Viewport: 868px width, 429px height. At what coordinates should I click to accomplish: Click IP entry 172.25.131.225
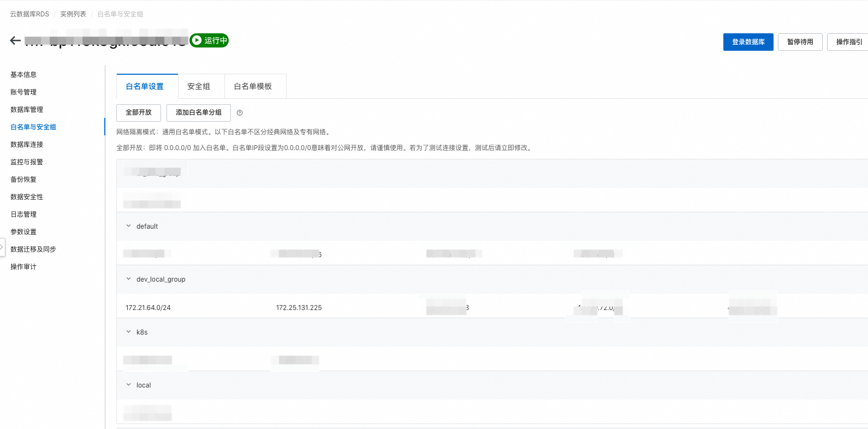(x=299, y=308)
